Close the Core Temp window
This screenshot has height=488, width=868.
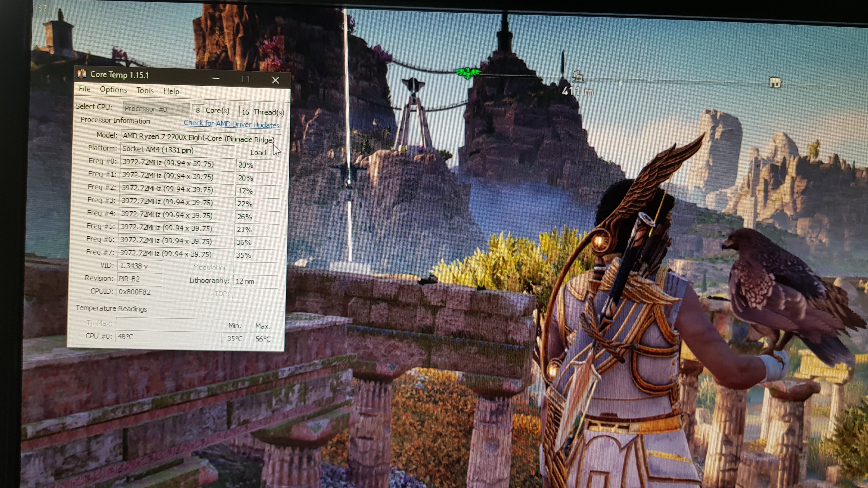coord(275,80)
